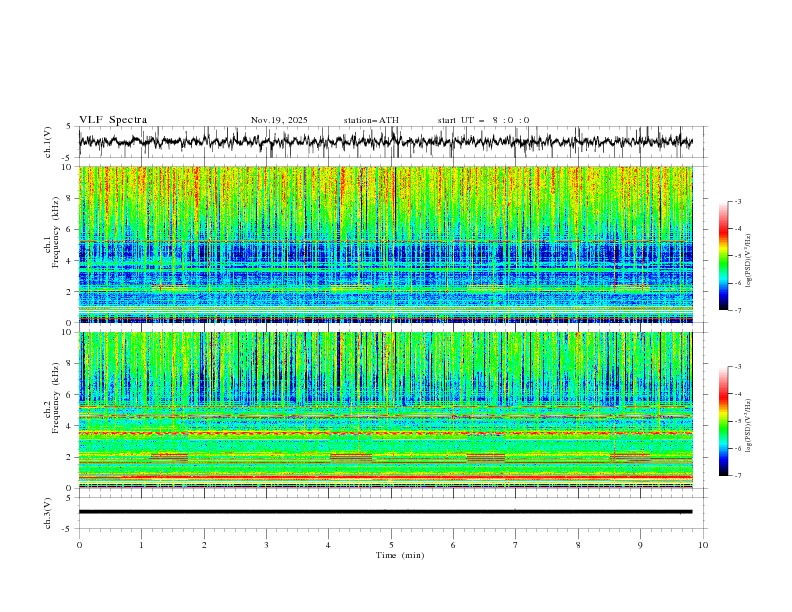Click the ch.2 frequency axis "4" tick label

71,426
